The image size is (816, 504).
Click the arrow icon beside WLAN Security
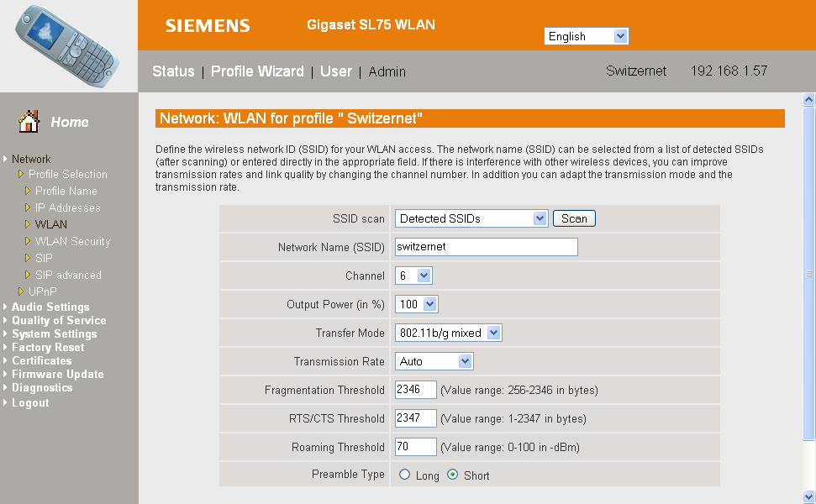(x=28, y=241)
